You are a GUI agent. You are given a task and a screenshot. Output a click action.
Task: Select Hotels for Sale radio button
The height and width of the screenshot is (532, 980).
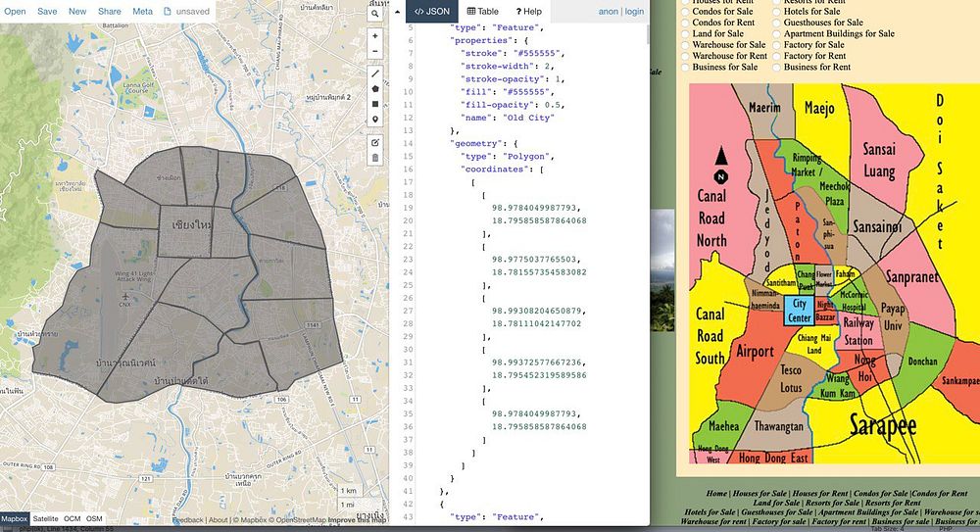point(776,11)
